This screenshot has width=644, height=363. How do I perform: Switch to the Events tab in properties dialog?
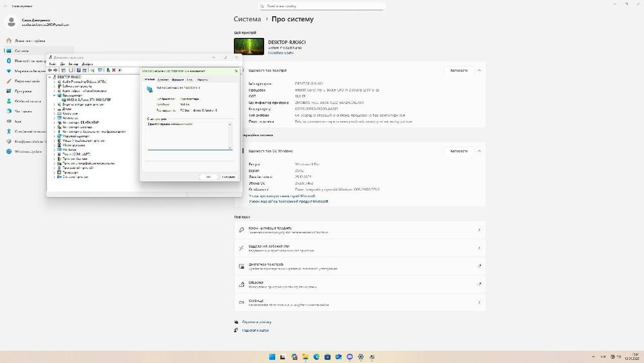click(190, 79)
